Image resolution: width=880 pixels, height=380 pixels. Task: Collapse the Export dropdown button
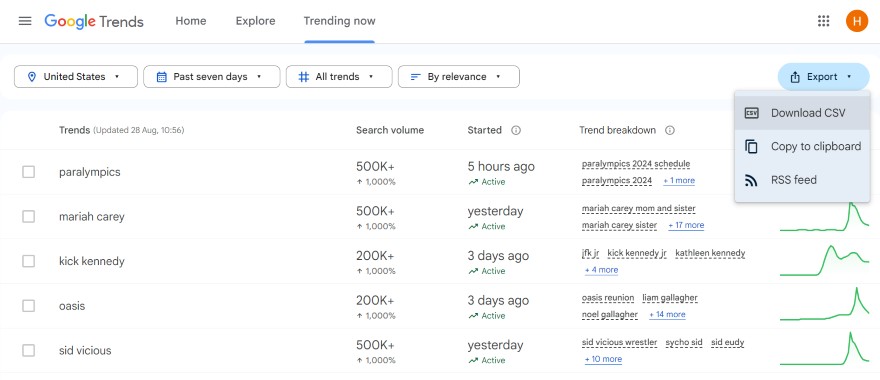(x=823, y=77)
